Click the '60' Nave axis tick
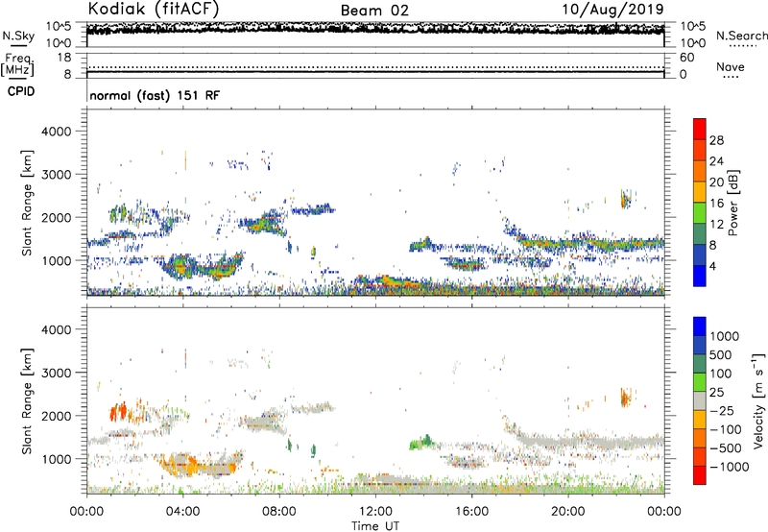Image resolution: width=768 pixels, height=532 pixels. point(686,58)
